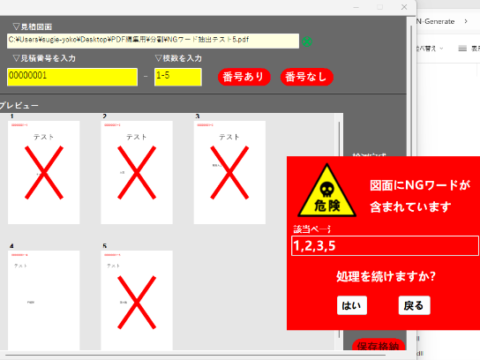
Task: Click the preview area vertical scrollbar
Action: point(339,230)
